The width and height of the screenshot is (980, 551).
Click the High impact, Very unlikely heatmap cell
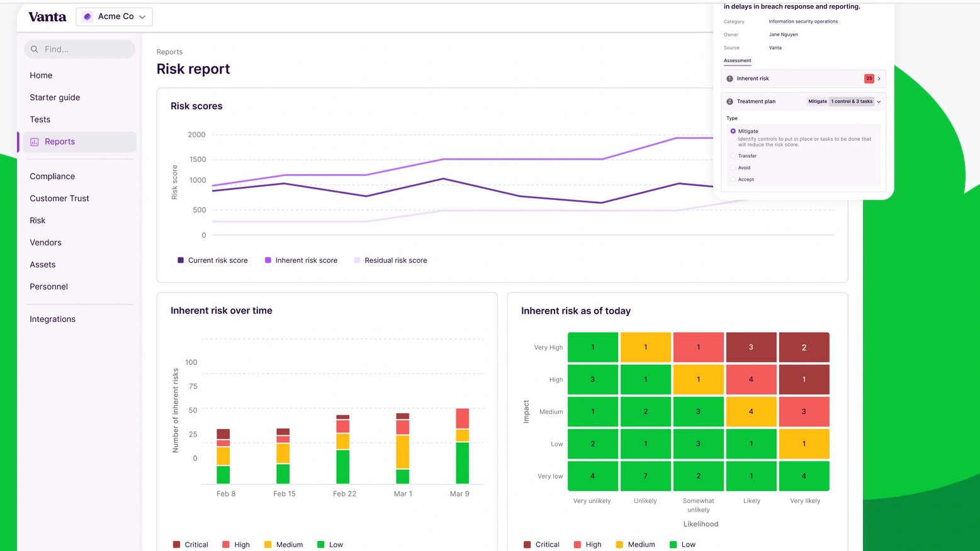593,380
